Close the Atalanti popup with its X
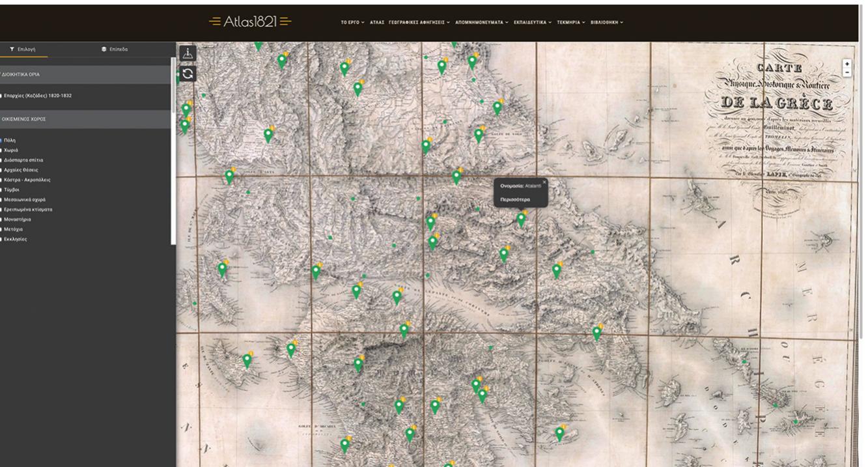868x467 pixels. (544, 182)
